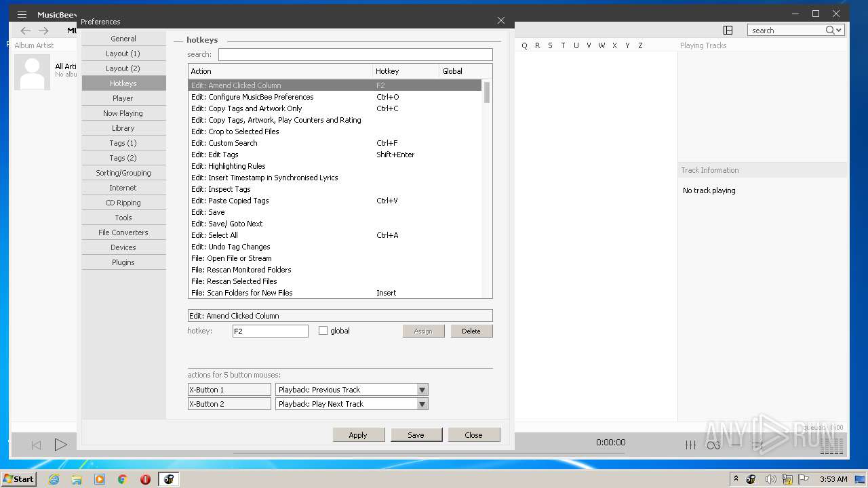The image size is (868, 488).
Task: Click the Save button
Action: [x=416, y=435]
